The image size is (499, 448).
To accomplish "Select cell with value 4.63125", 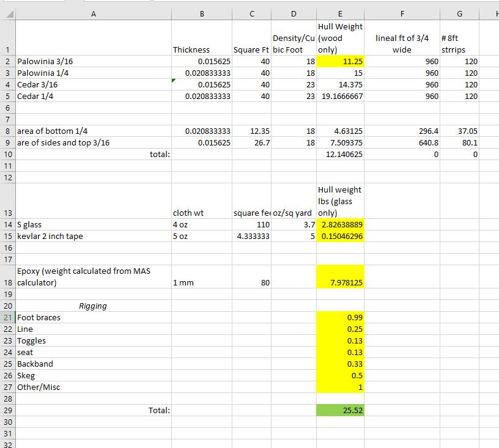I will tap(340, 131).
